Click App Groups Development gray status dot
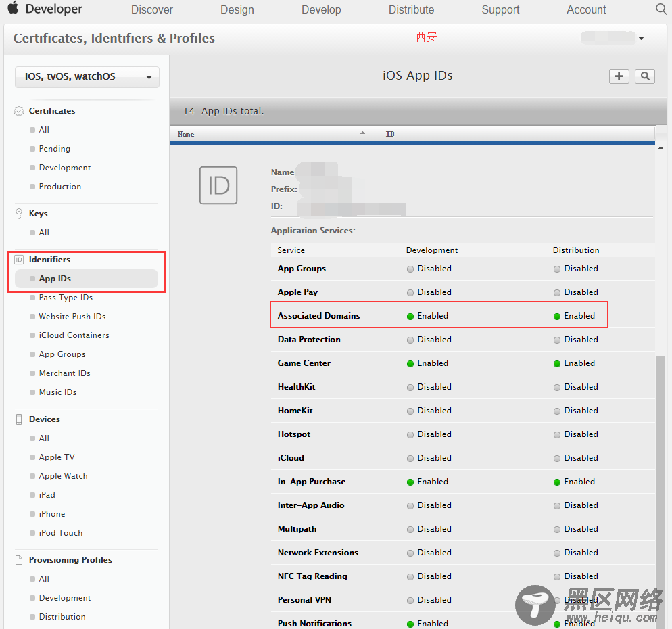 (x=410, y=269)
